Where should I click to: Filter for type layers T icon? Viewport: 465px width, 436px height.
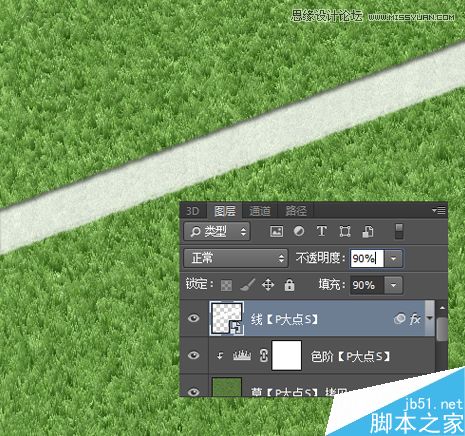click(x=321, y=231)
